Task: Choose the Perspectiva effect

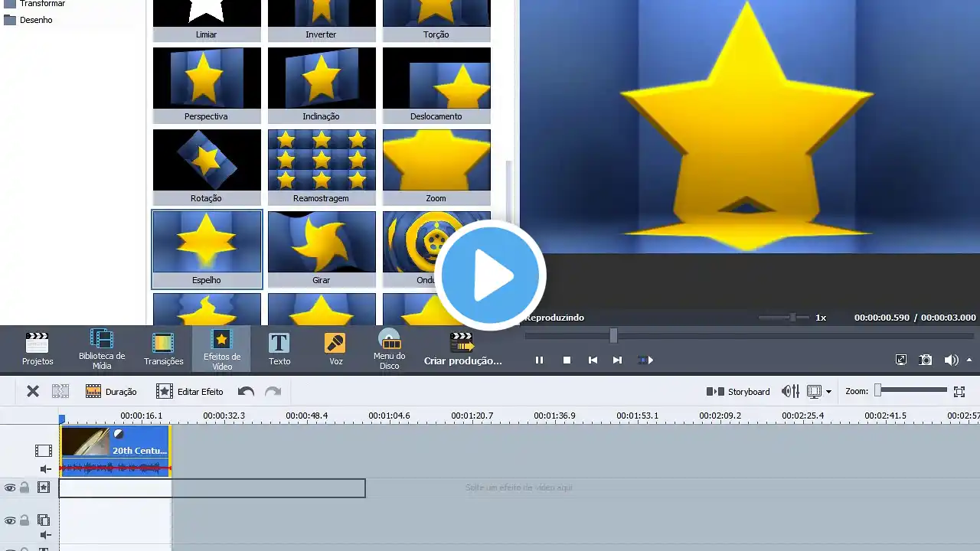Action: (x=207, y=85)
